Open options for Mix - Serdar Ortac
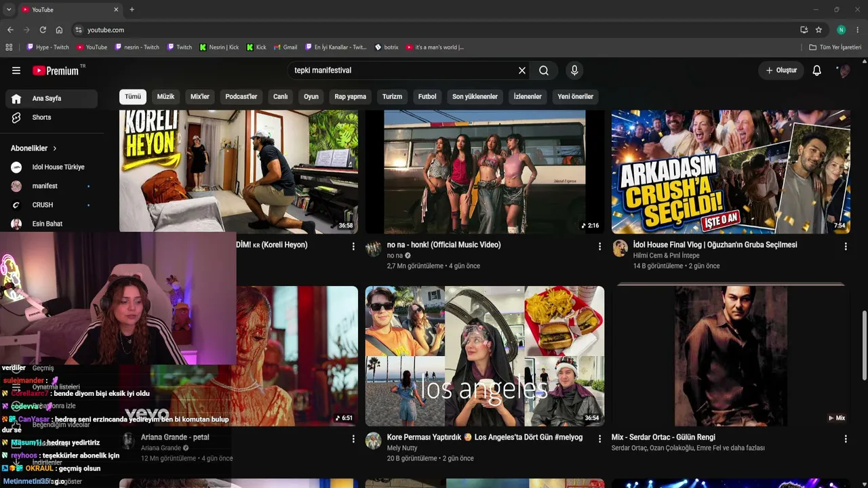868x488 pixels. pos(846,439)
